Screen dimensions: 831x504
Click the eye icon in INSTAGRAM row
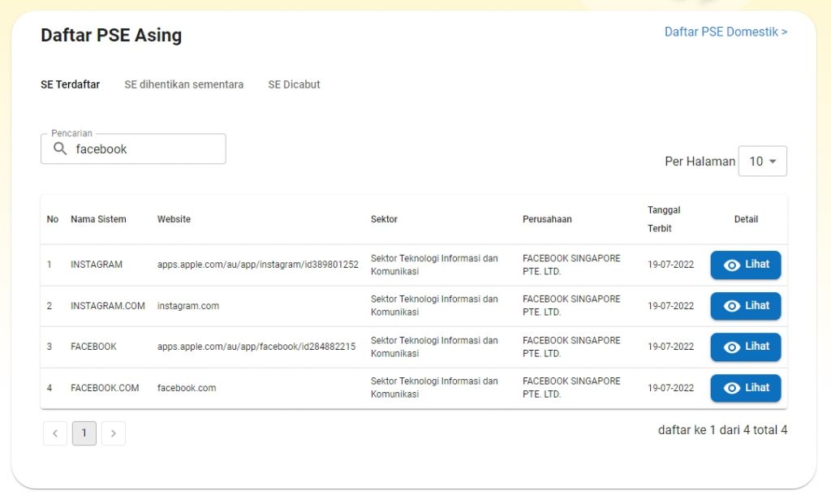coord(731,265)
